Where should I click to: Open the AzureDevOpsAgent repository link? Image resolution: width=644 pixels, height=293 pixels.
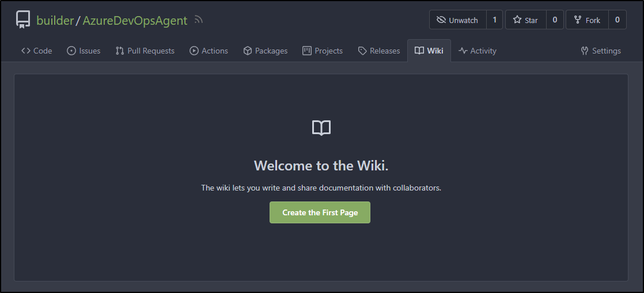pyautogui.click(x=135, y=20)
